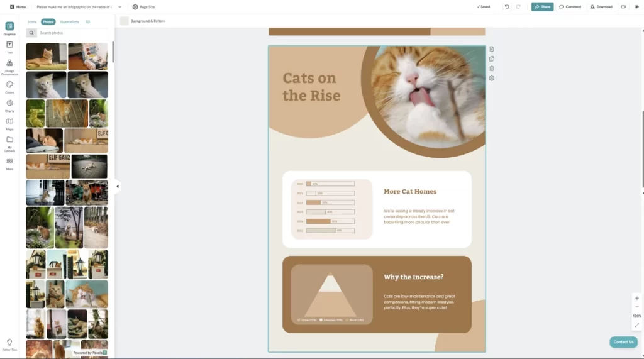
Task: Open My Uploads folder
Action: pos(9,144)
